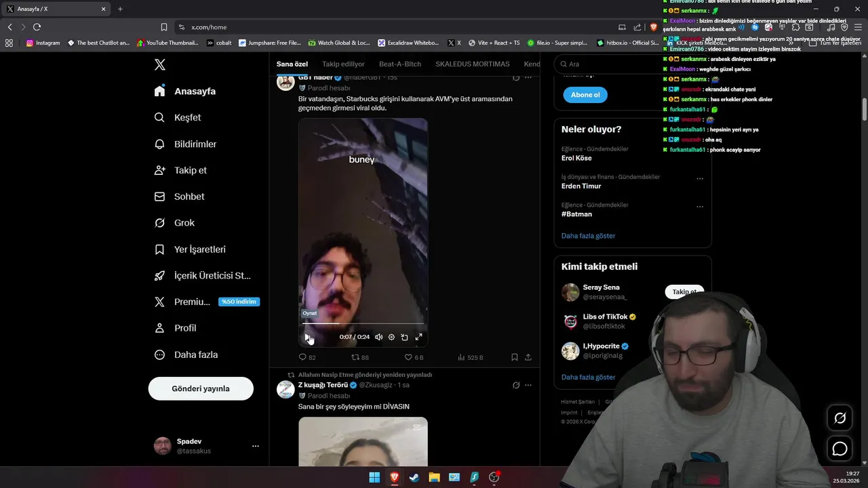Click Daha fazla göster under trends
Image resolution: width=868 pixels, height=488 pixels.
tap(589, 236)
